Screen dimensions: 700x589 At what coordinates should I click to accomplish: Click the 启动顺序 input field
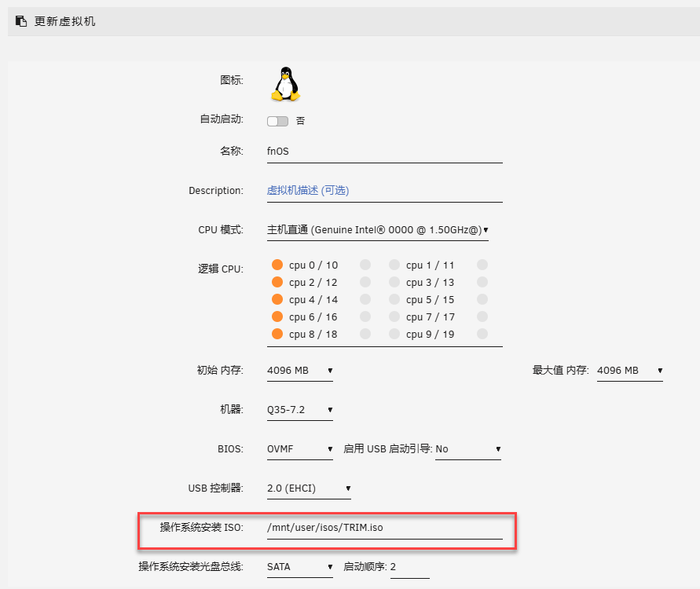[410, 567]
